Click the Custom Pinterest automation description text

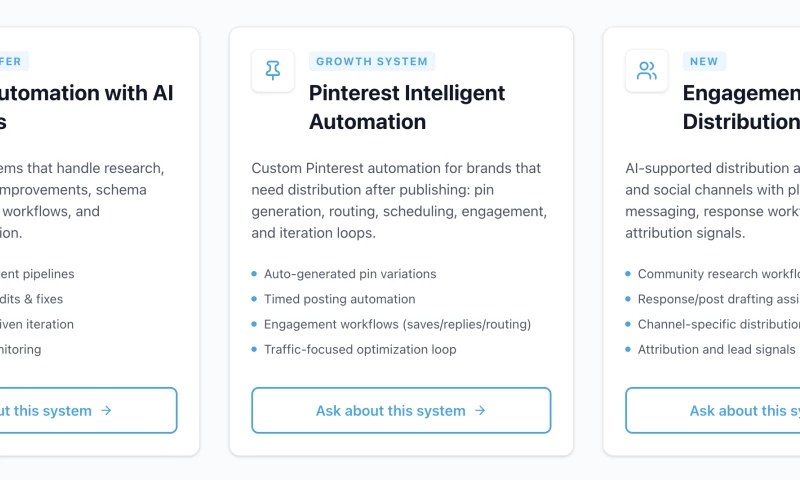click(x=399, y=200)
